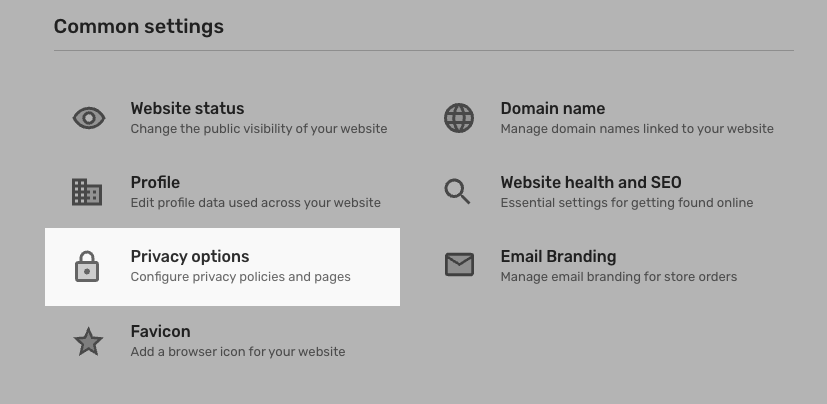Open the Domain name heading
This screenshot has height=404, width=827.
click(553, 108)
